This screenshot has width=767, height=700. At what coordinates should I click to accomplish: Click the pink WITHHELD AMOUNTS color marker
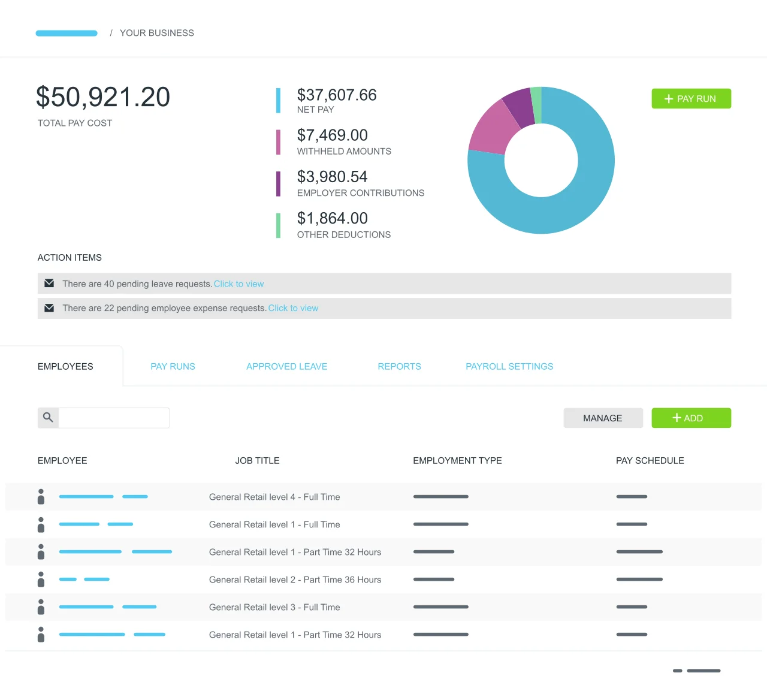coord(279,141)
